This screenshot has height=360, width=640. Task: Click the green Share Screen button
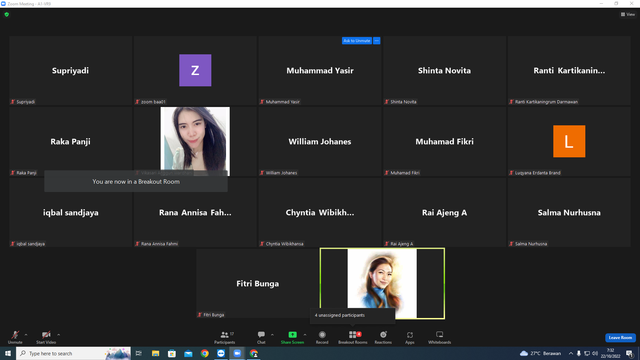pyautogui.click(x=292, y=337)
